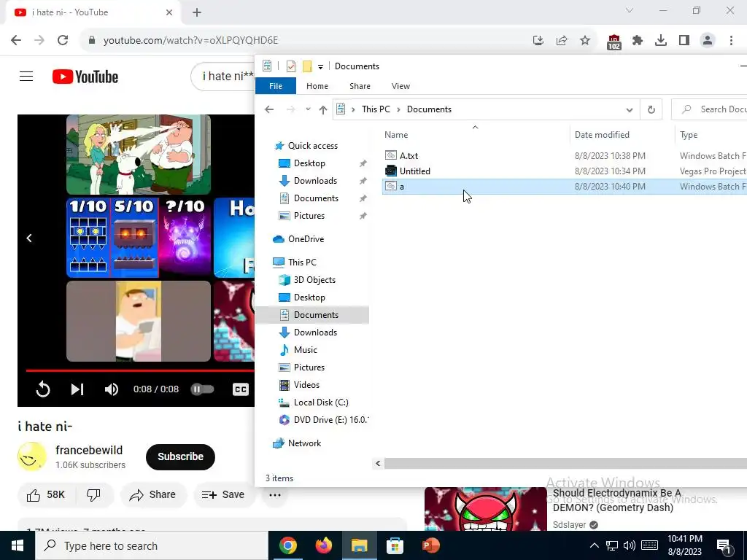Go back in File Explorer
Image resolution: width=747 pixels, height=560 pixels.
269,109
